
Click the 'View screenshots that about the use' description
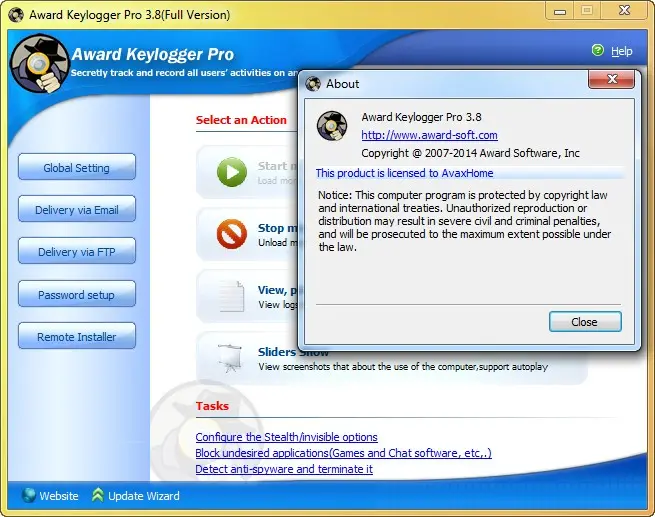click(403, 367)
